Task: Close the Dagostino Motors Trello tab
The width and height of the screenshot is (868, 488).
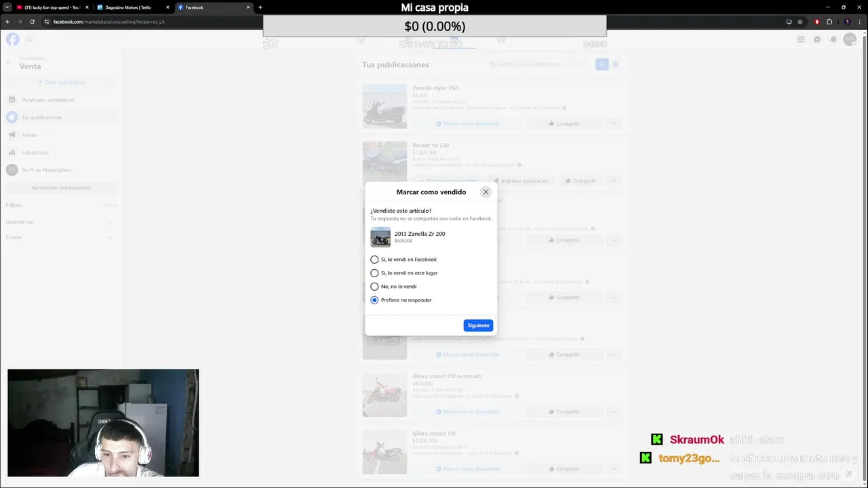Action: 167,7
